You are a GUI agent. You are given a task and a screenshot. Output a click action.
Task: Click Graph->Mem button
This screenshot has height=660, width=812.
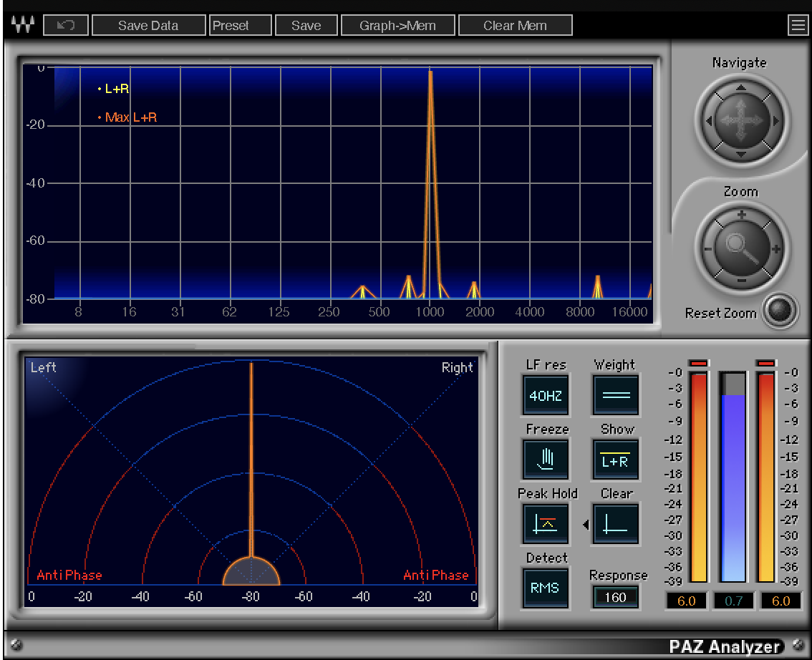[x=397, y=25]
